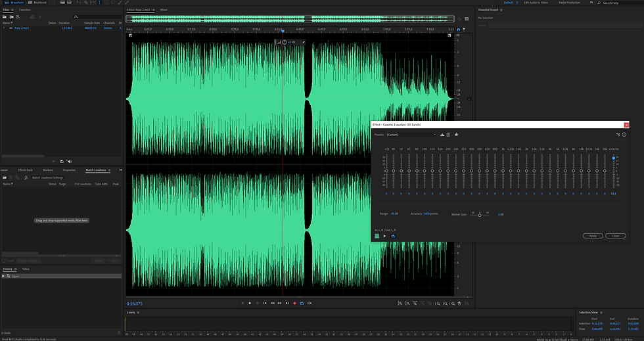This screenshot has width=644, height=341.
Task: Open the Files panel menu
Action: 12,10
